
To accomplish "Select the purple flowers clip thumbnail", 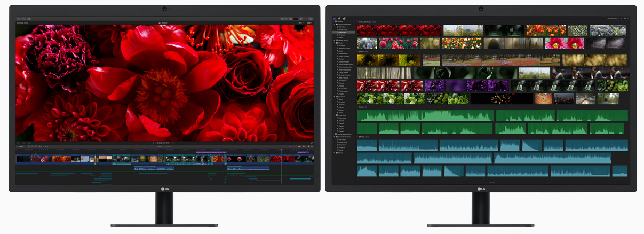I will click(x=467, y=85).
